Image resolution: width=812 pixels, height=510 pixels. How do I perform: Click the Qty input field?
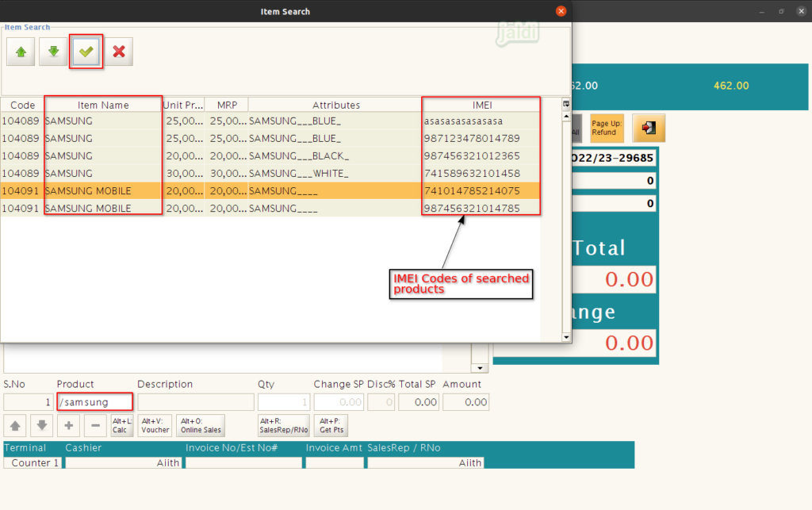coord(284,402)
